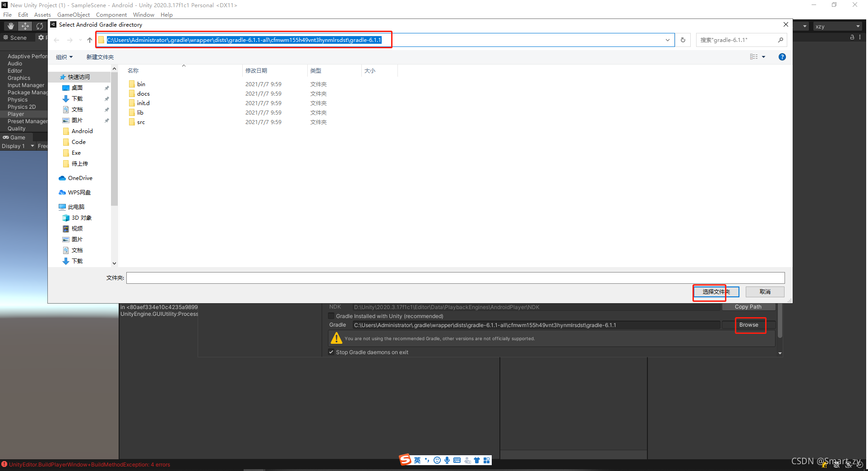
Task: Open the bin folder
Action: [x=141, y=84]
